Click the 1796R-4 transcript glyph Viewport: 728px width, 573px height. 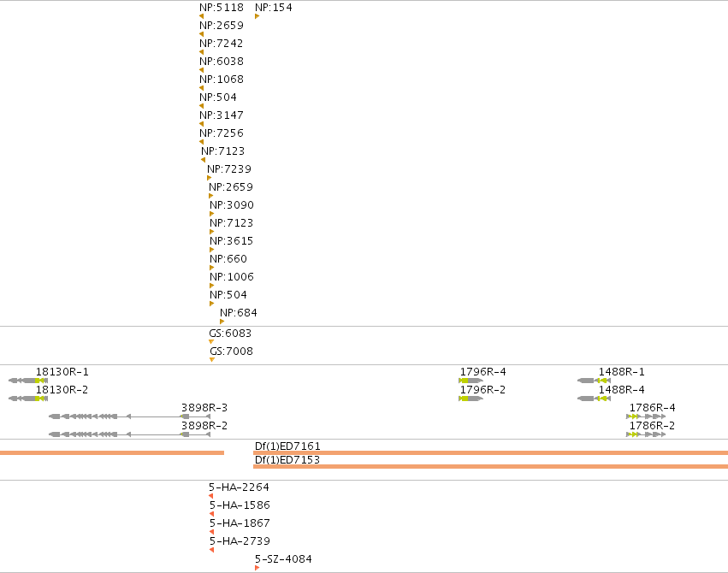pyautogui.click(x=471, y=381)
